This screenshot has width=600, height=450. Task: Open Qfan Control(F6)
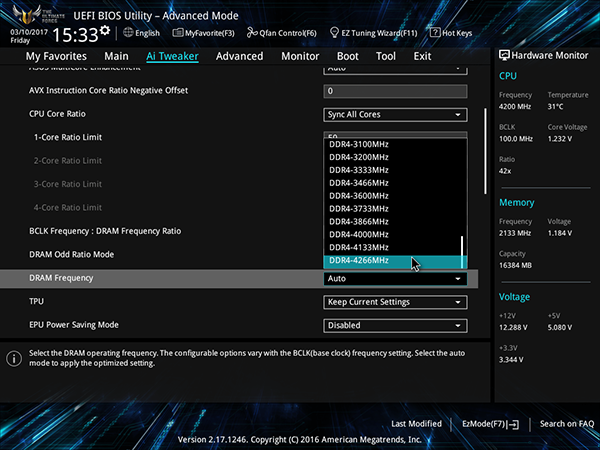click(282, 33)
